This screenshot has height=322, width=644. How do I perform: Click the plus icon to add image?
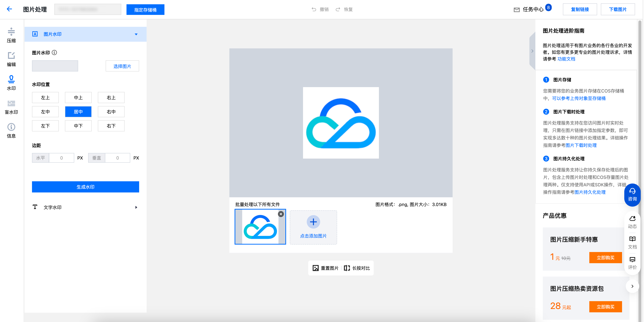(x=313, y=222)
